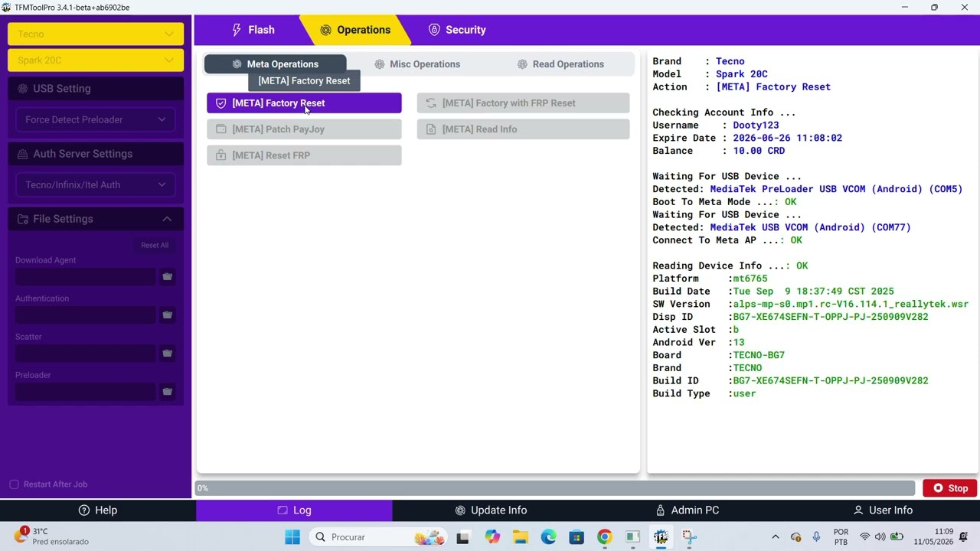
Task: Click the TFMToolPro title bar app icon
Action: [x=7, y=8]
